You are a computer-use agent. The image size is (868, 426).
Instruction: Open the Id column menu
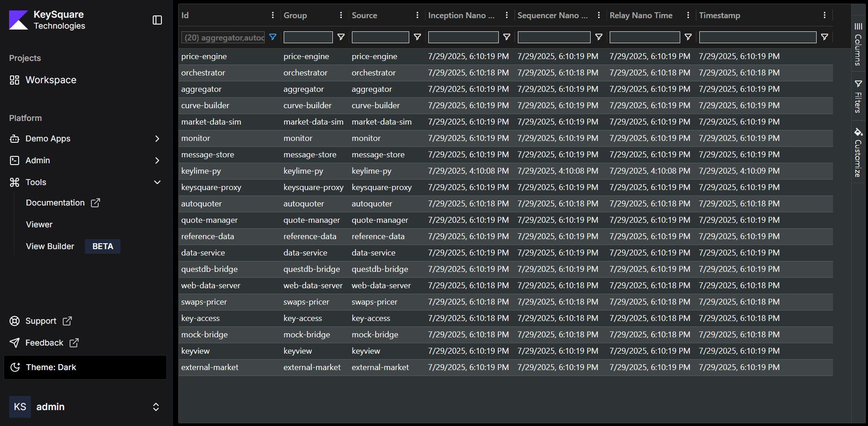(272, 15)
